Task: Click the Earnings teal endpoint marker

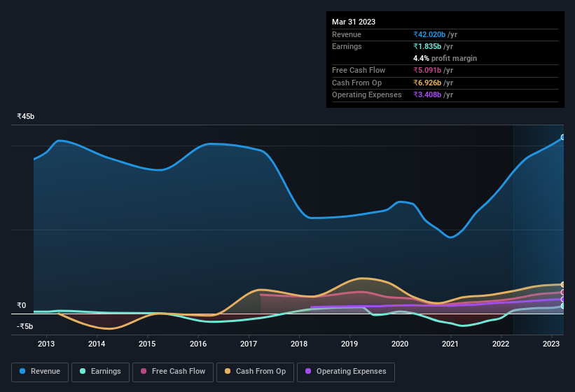Action: coord(563,306)
